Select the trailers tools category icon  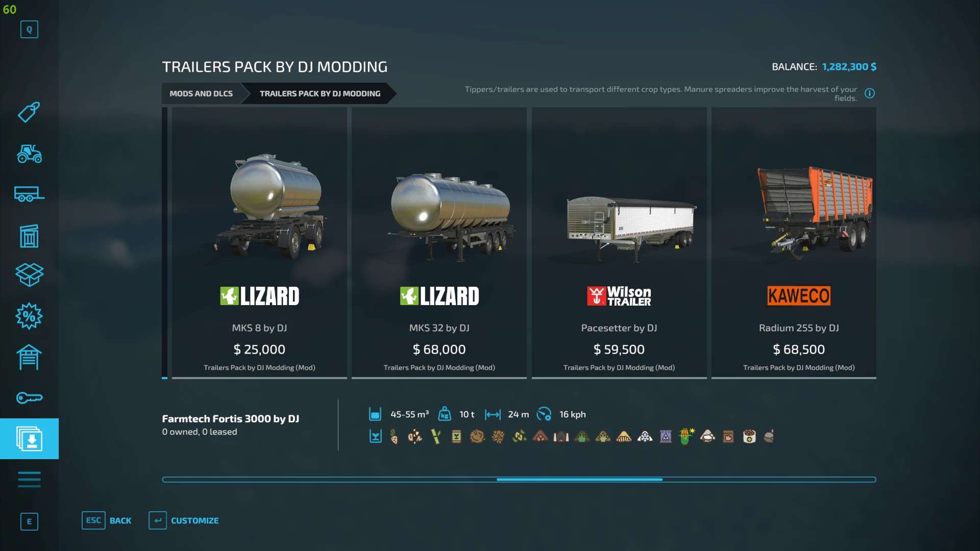point(29,194)
